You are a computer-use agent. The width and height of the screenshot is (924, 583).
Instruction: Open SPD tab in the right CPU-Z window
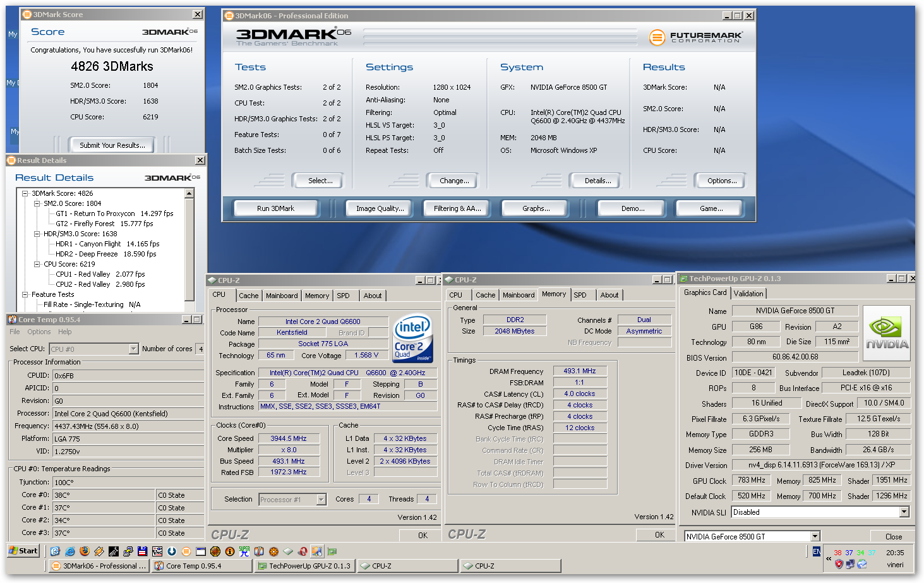[580, 295]
